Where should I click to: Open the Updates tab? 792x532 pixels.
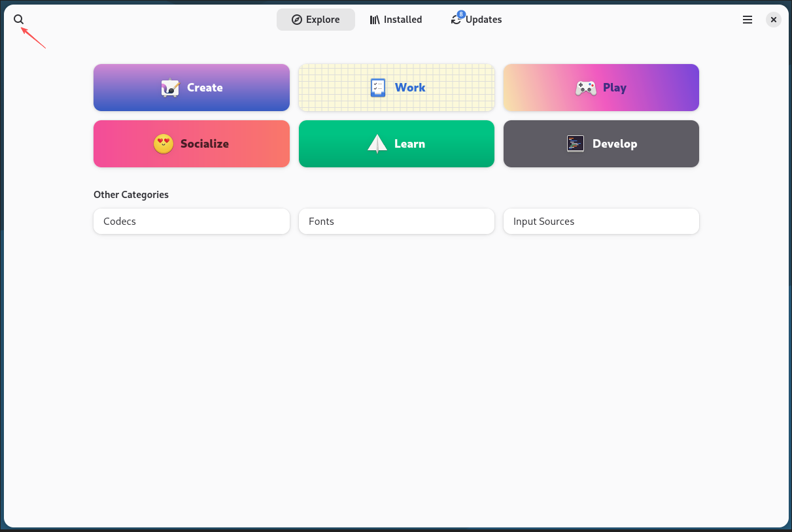(476, 20)
